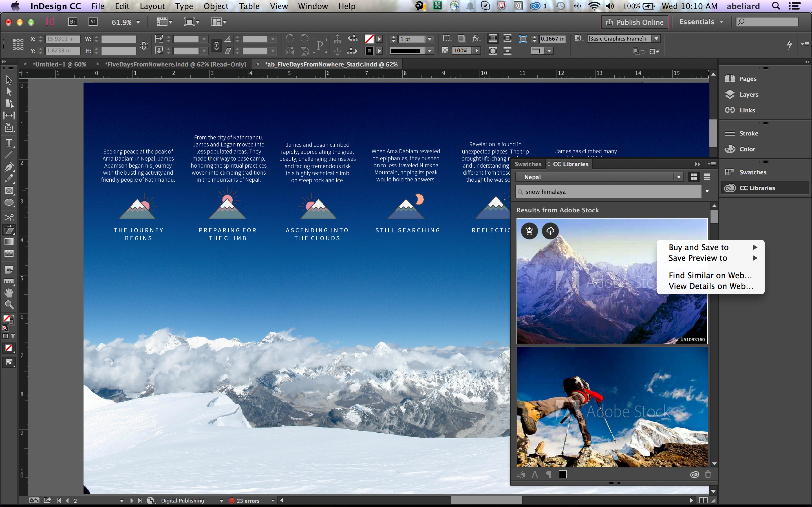Select the Zoom tool in toolbox
Viewport: 812px width, 507px height.
pyautogui.click(x=9, y=305)
